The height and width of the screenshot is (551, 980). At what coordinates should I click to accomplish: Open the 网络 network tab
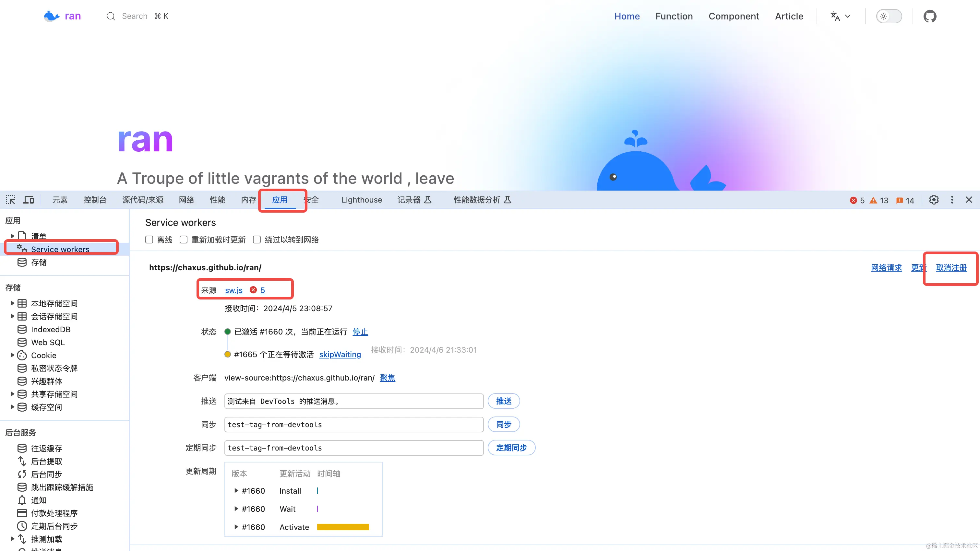coord(186,200)
